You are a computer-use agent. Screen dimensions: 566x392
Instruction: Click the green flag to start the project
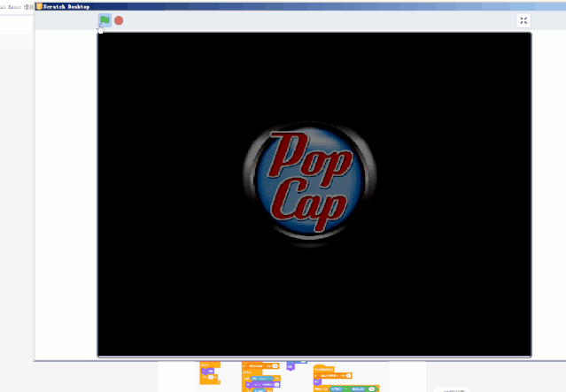click(105, 20)
